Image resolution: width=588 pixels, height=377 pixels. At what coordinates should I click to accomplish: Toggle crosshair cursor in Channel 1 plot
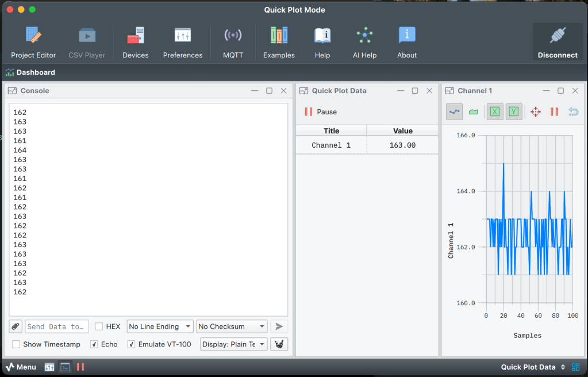tap(536, 111)
